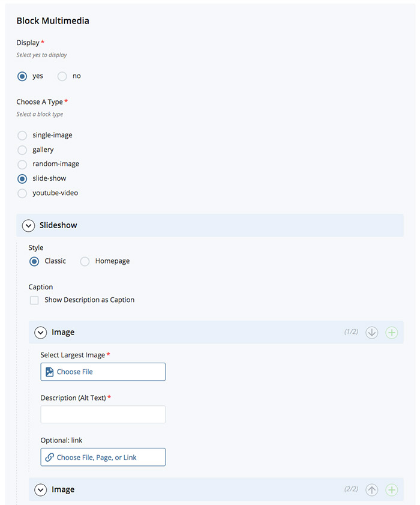420x505 pixels.
Task: Enable Show Description as Caption checkbox
Action: 34,300
